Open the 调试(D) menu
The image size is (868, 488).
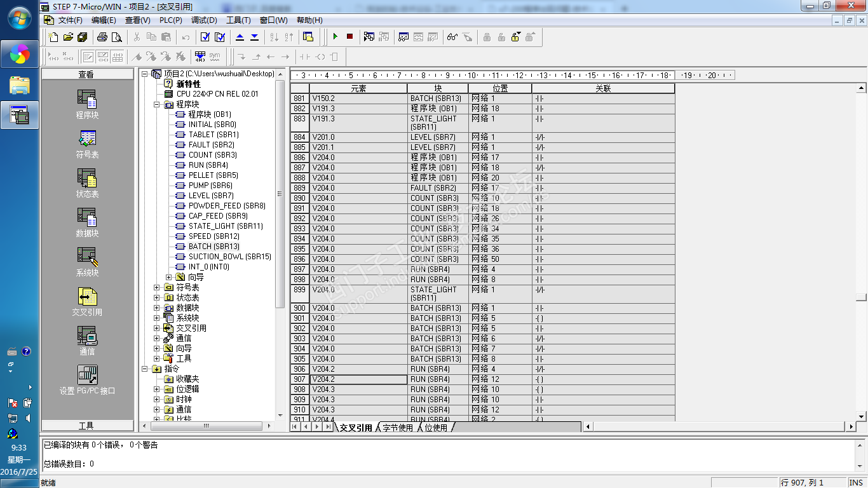pos(204,20)
